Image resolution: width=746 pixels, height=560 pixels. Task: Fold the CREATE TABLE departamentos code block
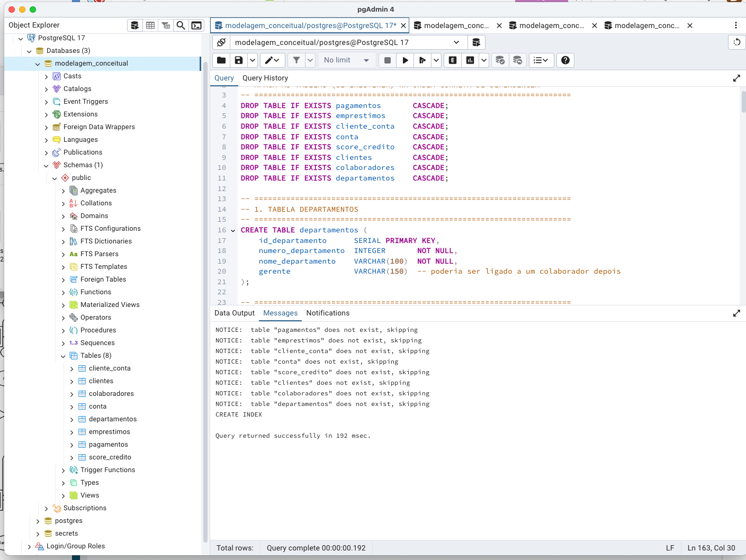pos(233,231)
